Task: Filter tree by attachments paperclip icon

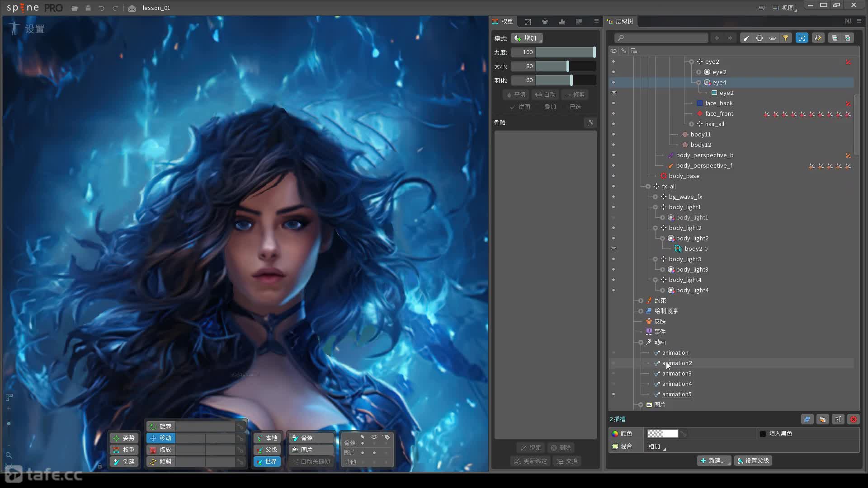Action: pos(773,38)
